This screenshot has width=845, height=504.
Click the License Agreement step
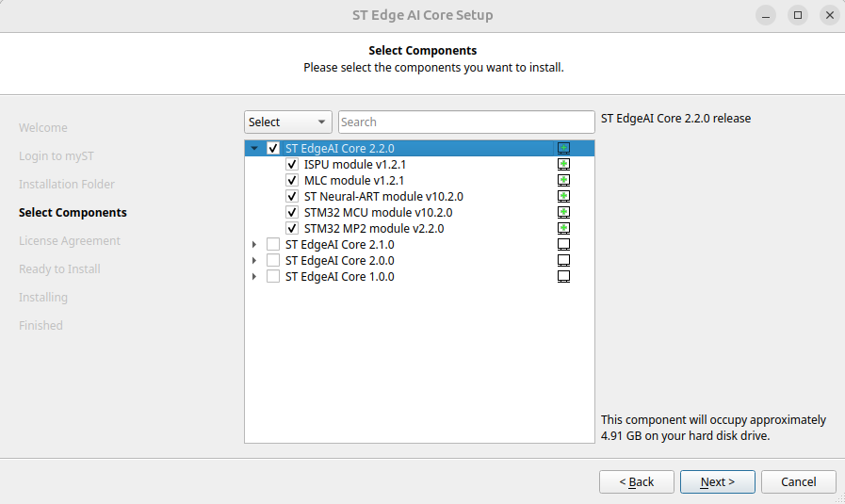click(x=70, y=241)
